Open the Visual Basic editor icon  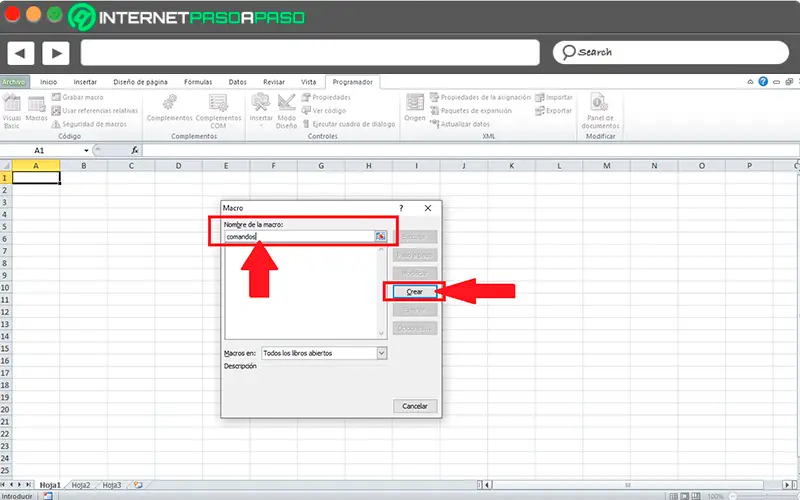pos(12,111)
